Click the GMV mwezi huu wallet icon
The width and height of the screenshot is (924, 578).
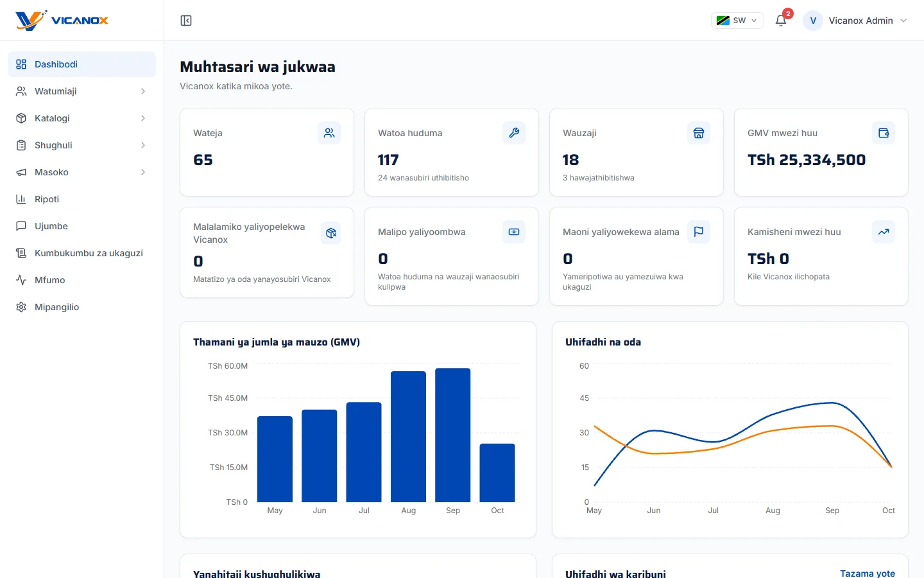click(x=884, y=133)
